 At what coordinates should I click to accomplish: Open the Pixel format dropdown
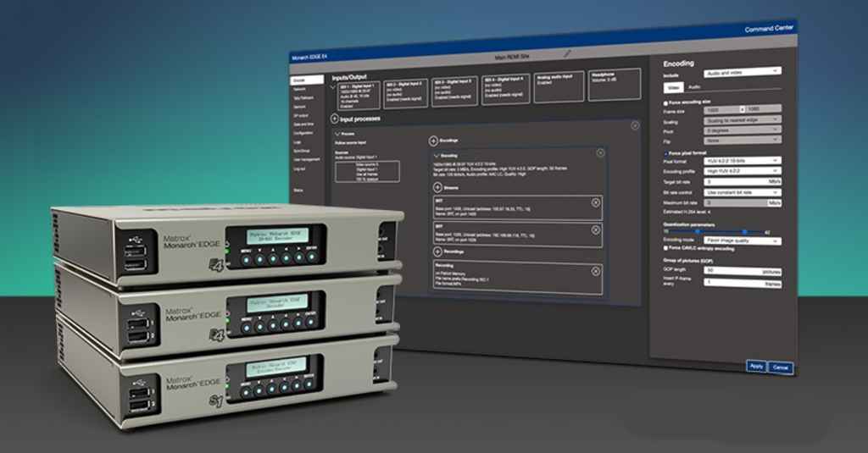(743, 160)
